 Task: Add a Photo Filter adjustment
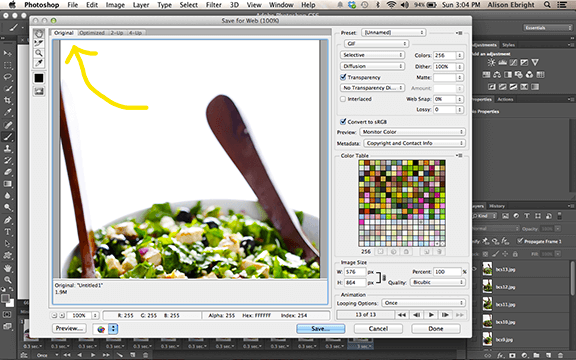click(x=519, y=75)
